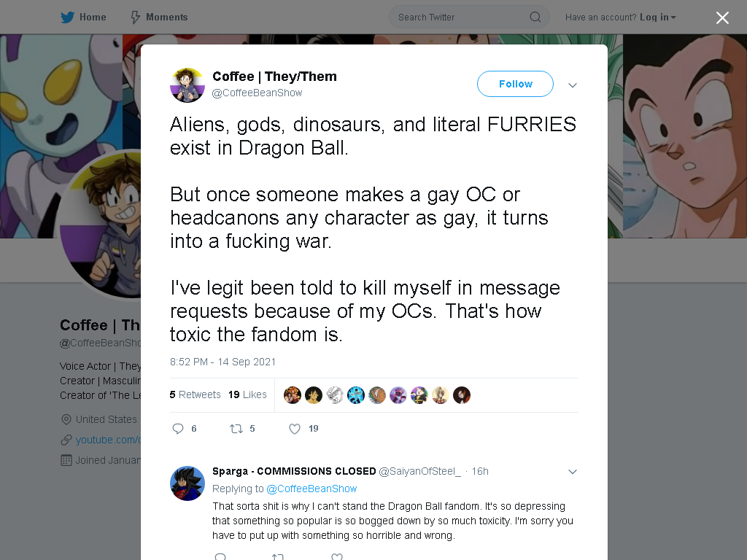Viewport: 747px width, 560px height.
Task: Retweet the tweet using the retweet icon
Action: coord(236,429)
